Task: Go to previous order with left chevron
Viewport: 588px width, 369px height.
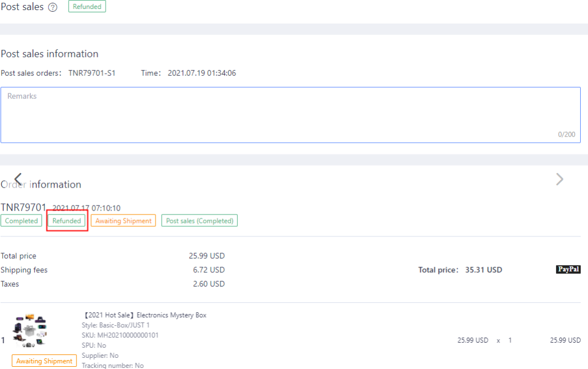Action: (x=18, y=179)
